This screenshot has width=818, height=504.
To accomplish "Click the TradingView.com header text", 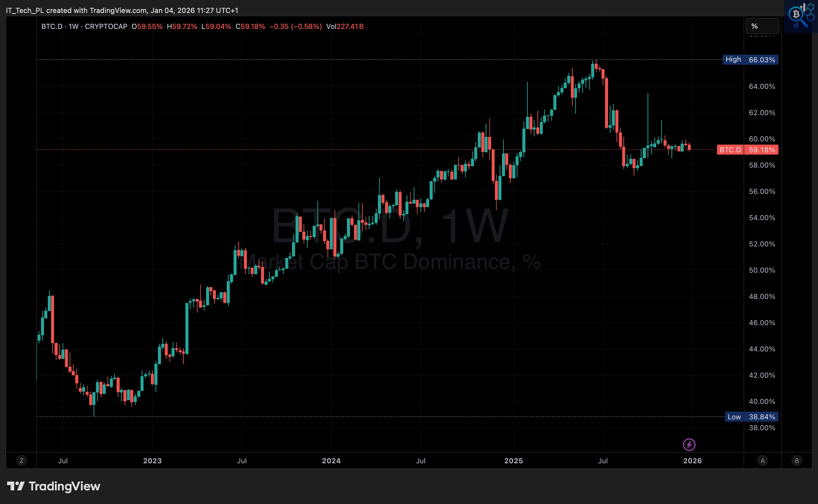I will (118, 11).
